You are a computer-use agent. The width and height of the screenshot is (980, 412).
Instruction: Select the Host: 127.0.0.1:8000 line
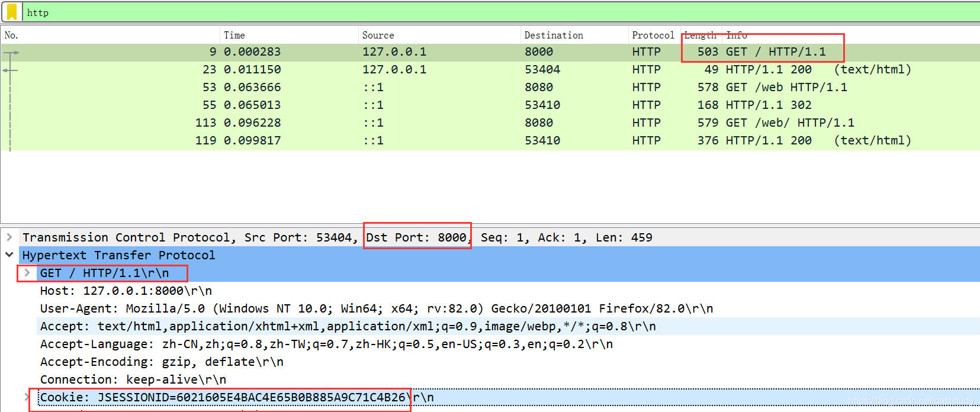(x=126, y=291)
